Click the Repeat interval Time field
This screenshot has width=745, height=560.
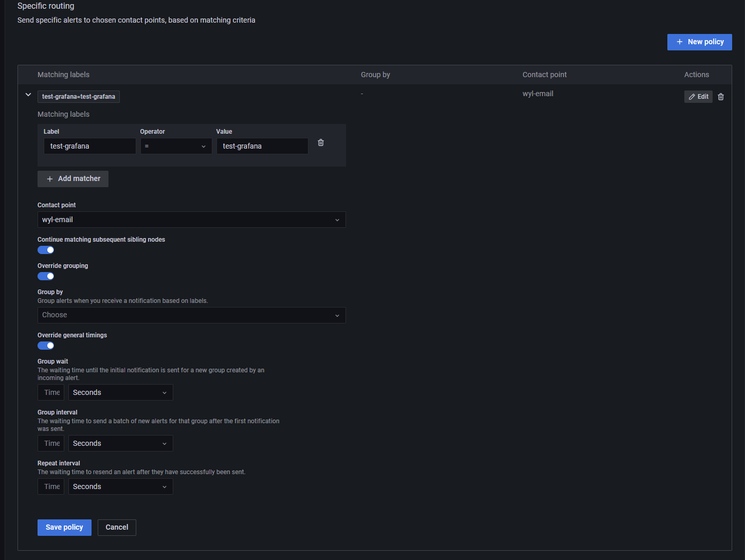click(51, 486)
